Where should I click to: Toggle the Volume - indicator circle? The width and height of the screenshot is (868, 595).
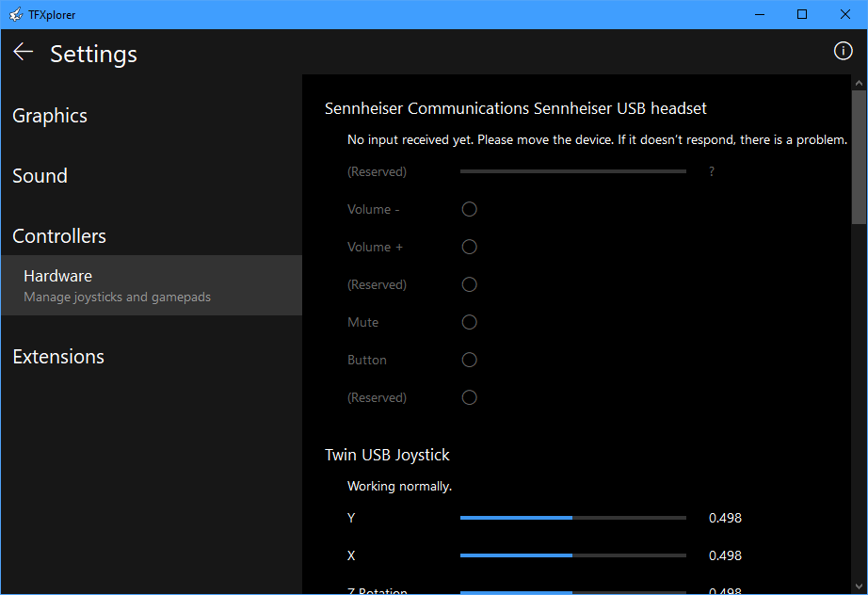tap(469, 209)
